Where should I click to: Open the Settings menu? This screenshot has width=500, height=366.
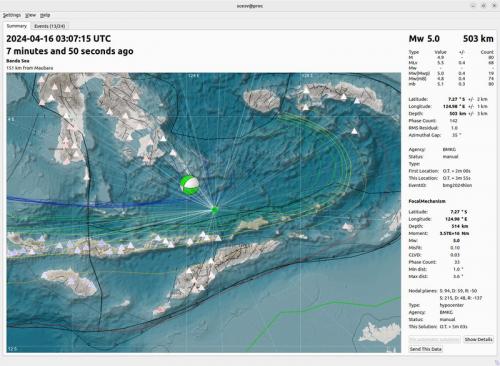[12, 15]
